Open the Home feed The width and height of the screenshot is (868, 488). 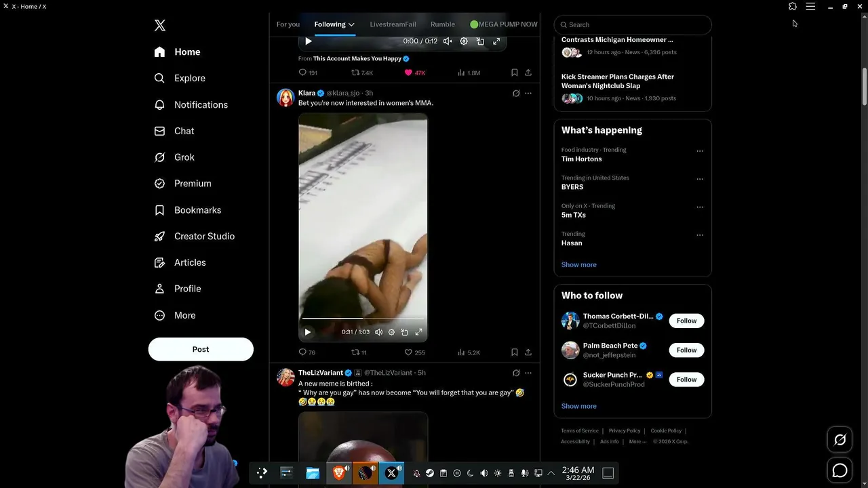click(x=177, y=52)
